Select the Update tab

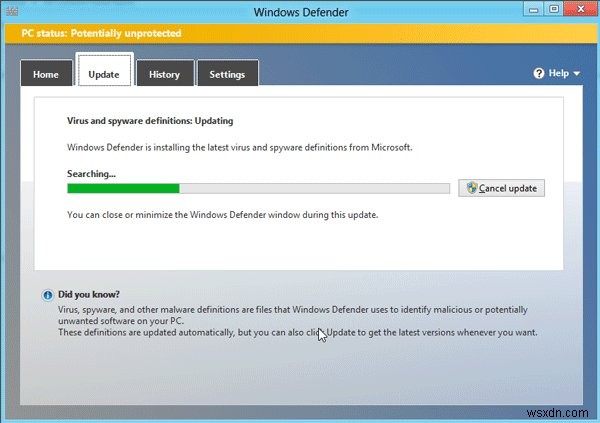click(104, 70)
